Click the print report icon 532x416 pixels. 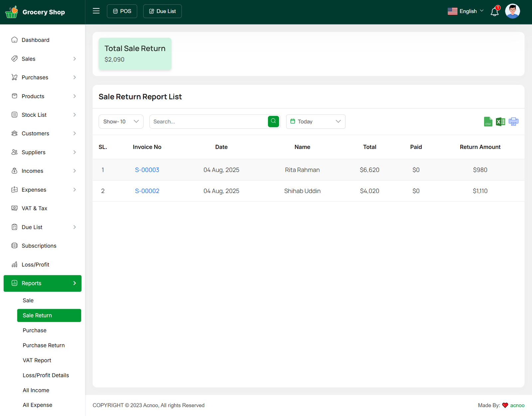[513, 122]
